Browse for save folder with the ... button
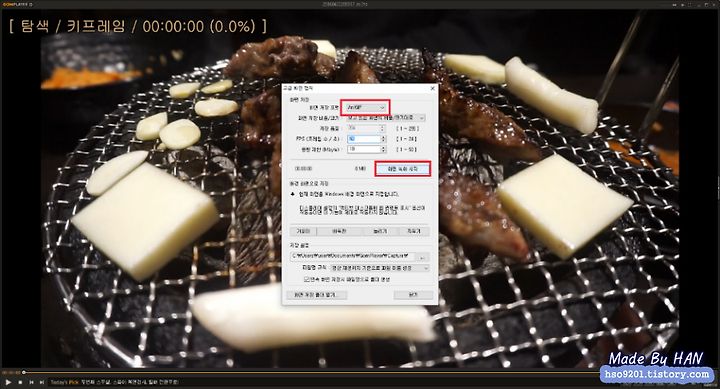Viewport: 720px width, 389px height. click(422, 256)
